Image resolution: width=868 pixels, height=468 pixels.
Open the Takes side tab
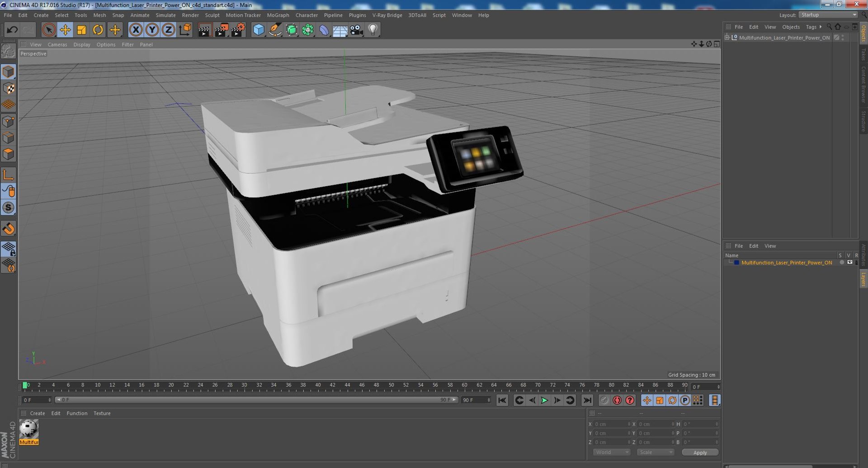coord(863,55)
